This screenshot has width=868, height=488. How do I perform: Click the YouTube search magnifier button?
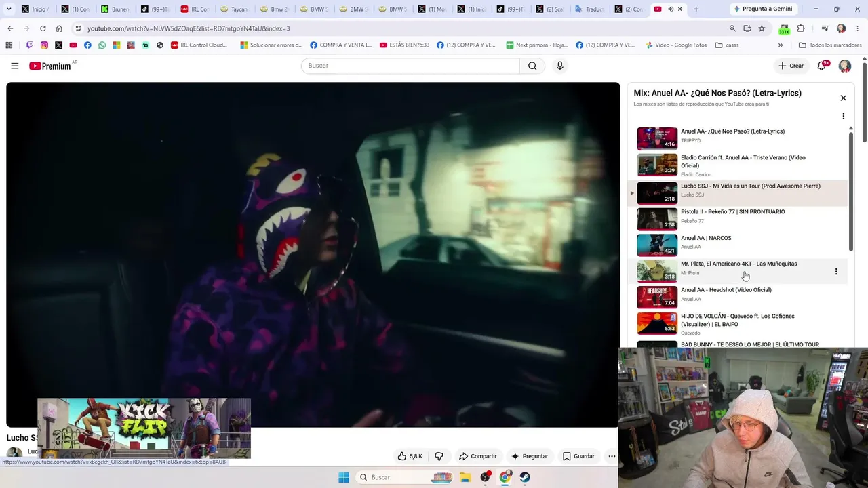point(532,66)
